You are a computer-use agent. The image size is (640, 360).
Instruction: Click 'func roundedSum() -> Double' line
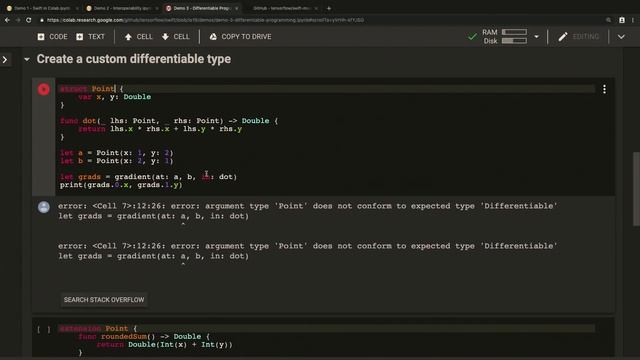pos(144,337)
